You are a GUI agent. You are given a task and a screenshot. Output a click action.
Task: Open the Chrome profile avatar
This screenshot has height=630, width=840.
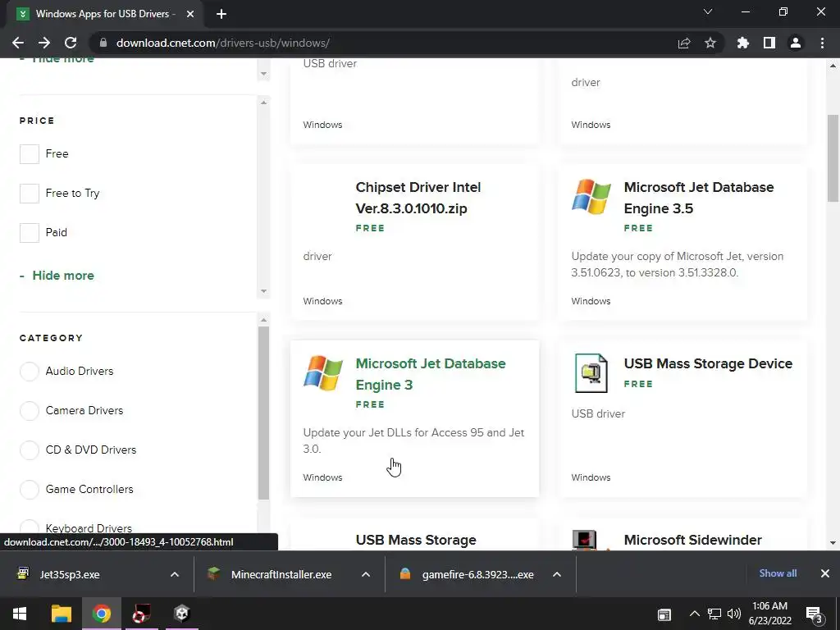tap(796, 43)
